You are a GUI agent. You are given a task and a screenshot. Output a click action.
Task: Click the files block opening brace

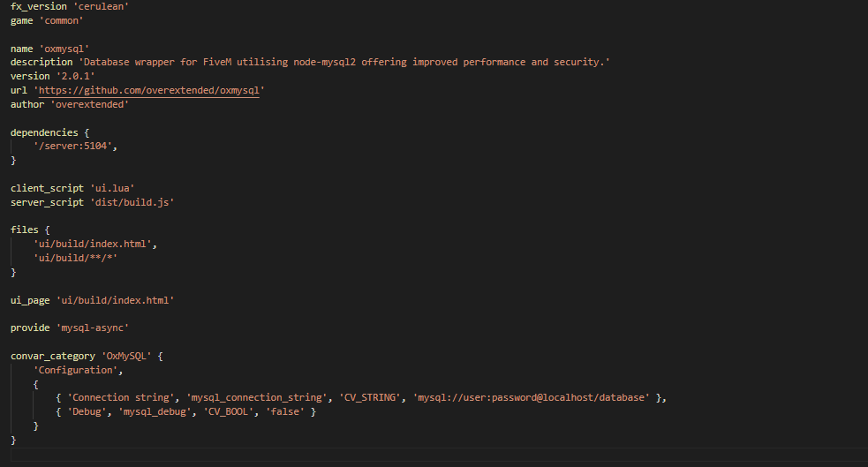[47, 230]
